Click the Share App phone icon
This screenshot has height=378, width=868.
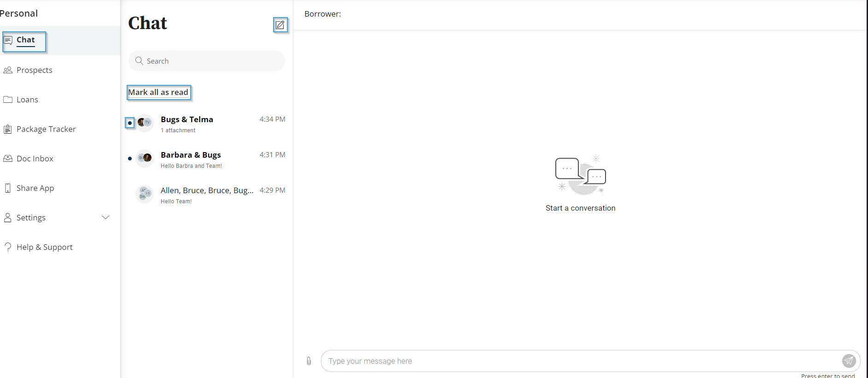[8, 188]
